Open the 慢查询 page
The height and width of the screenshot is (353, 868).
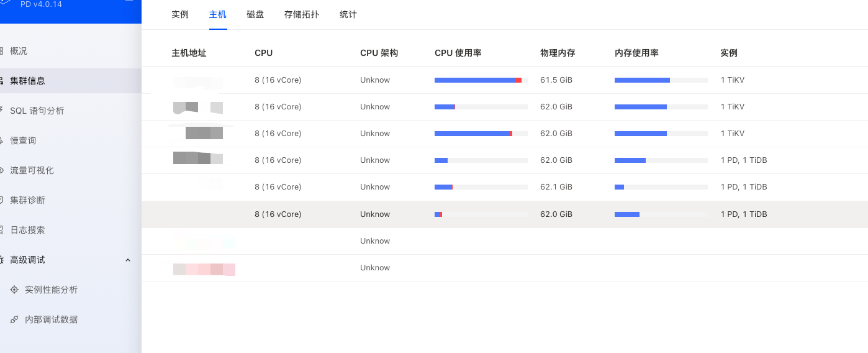pyautogui.click(x=23, y=140)
